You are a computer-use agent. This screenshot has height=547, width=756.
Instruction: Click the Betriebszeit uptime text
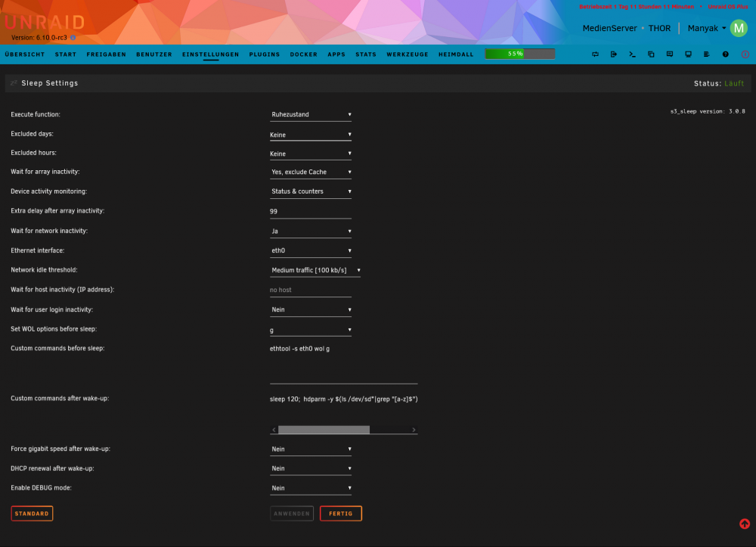(637, 7)
